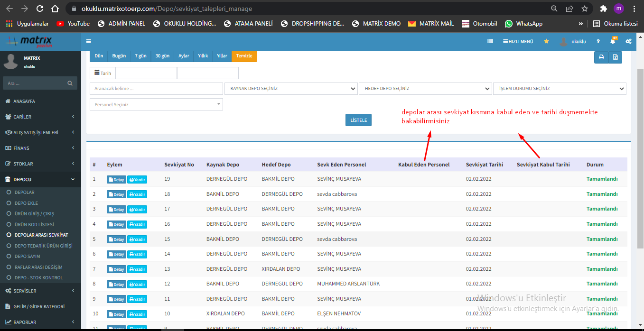Click the help question mark icon
The image size is (644, 331).
pos(598,41)
